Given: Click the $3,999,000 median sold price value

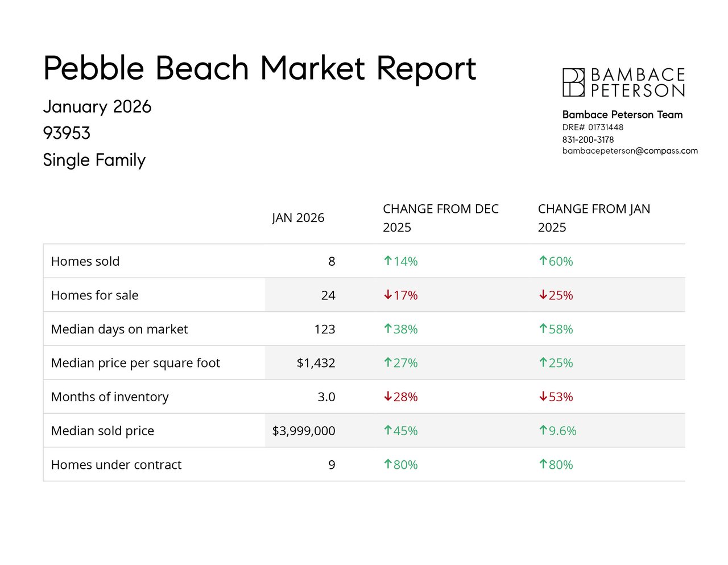Looking at the screenshot, I should click(304, 431).
